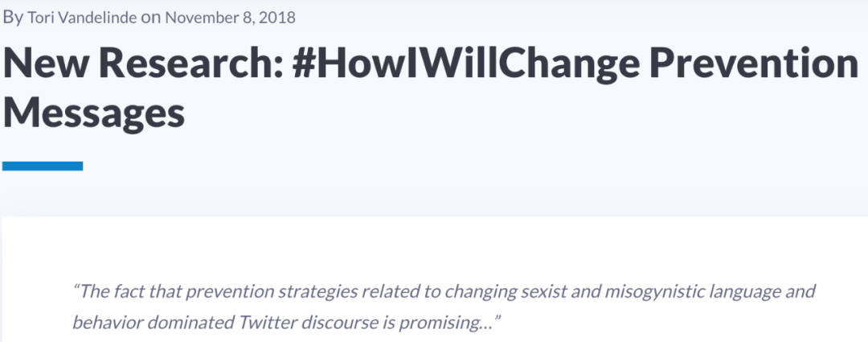Click the word 'Research:' in the headline

click(x=191, y=64)
